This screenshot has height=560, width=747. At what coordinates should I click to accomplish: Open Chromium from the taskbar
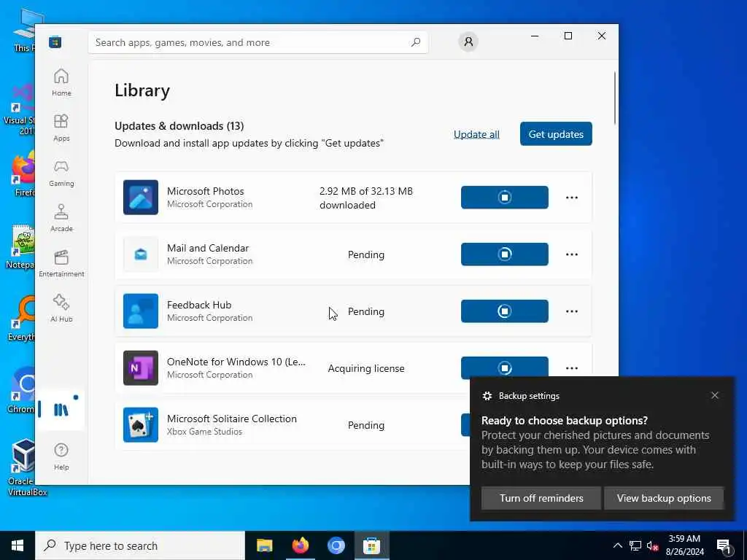336,545
